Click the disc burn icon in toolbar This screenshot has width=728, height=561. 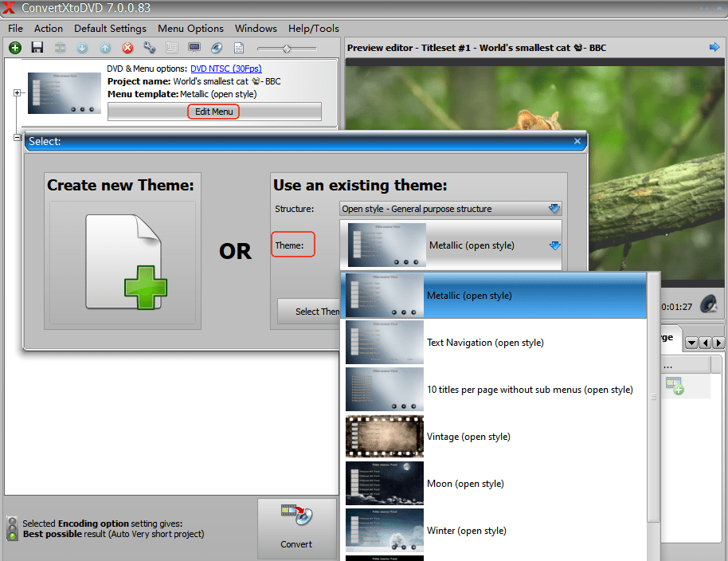click(x=217, y=49)
